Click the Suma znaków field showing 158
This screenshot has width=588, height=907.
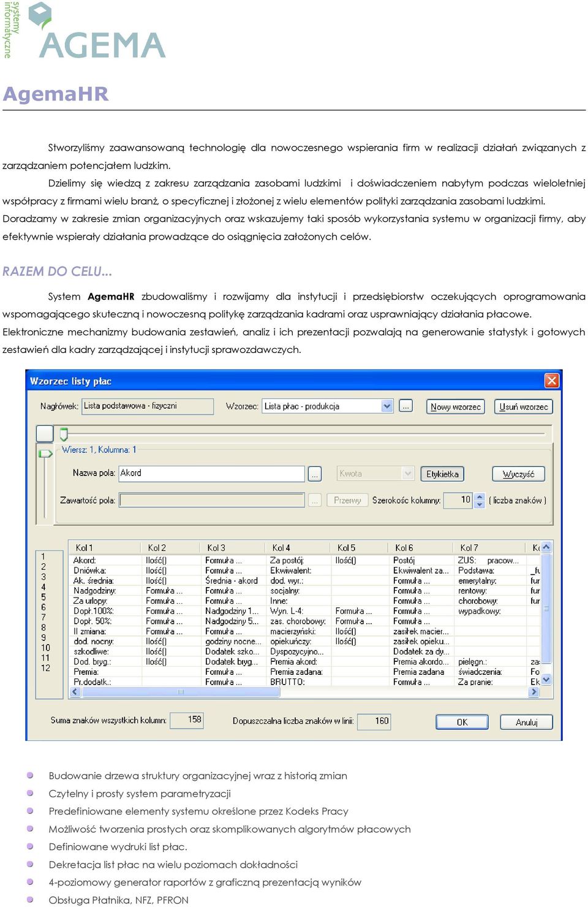[187, 720]
